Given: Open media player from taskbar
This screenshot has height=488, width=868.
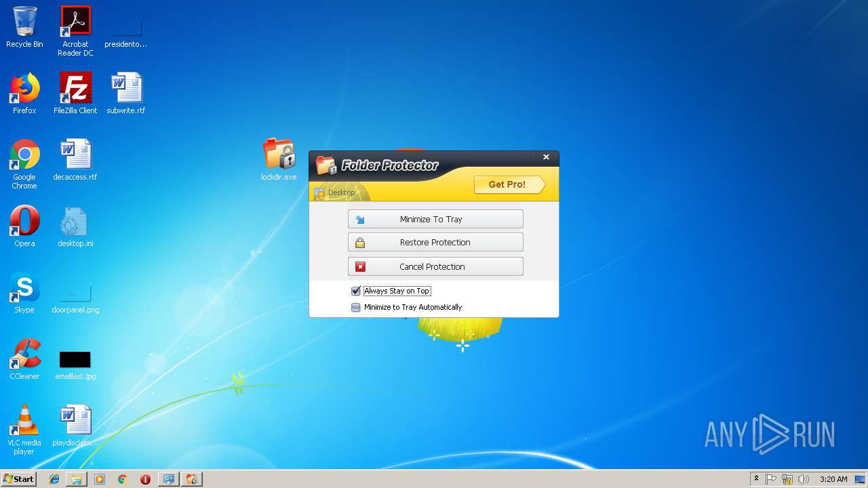Looking at the screenshot, I should [x=100, y=479].
